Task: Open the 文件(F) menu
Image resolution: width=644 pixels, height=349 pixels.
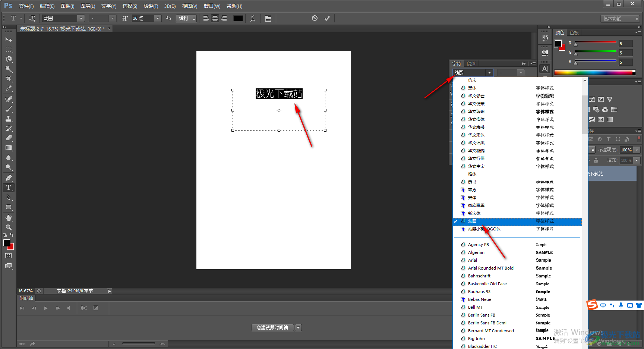Action: [x=26, y=6]
